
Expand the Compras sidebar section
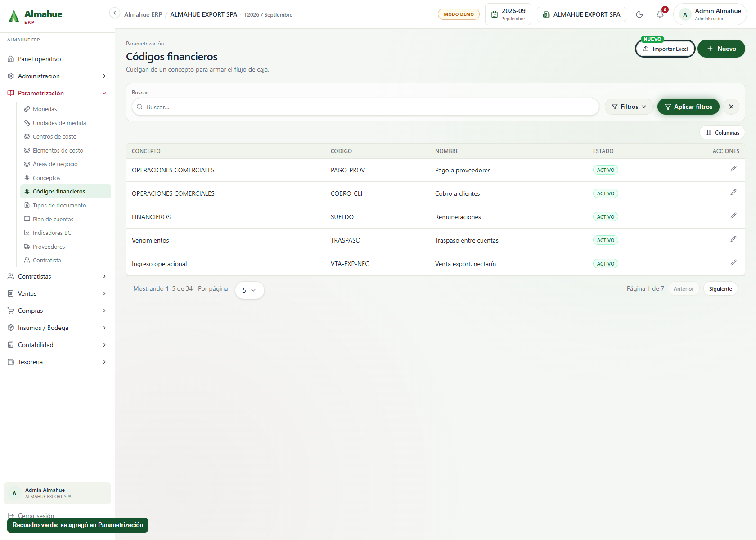[x=57, y=310]
